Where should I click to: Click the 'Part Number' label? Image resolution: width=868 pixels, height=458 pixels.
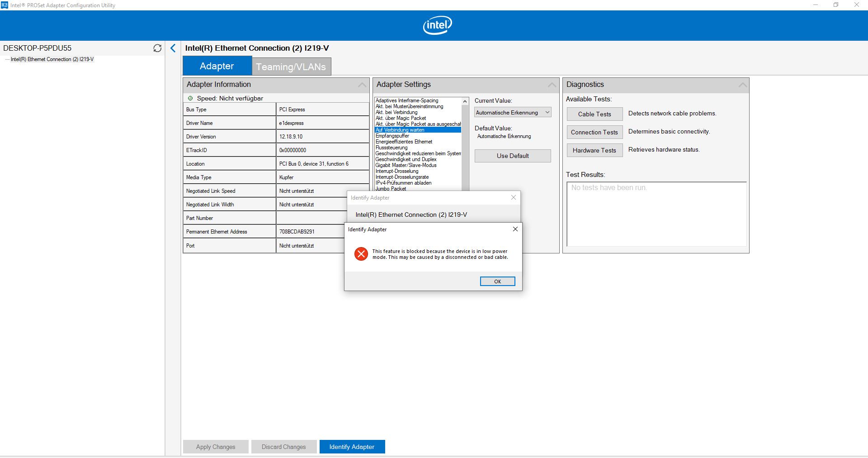199,218
